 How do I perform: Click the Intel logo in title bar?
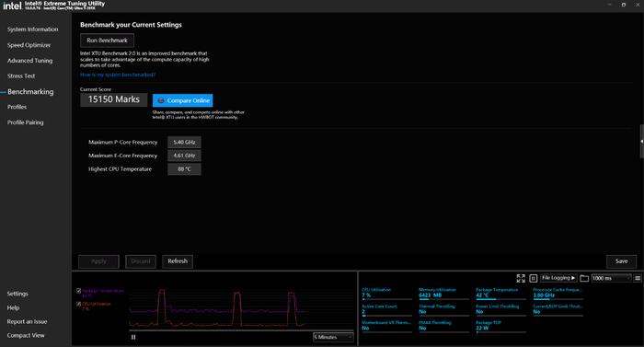point(12,6)
